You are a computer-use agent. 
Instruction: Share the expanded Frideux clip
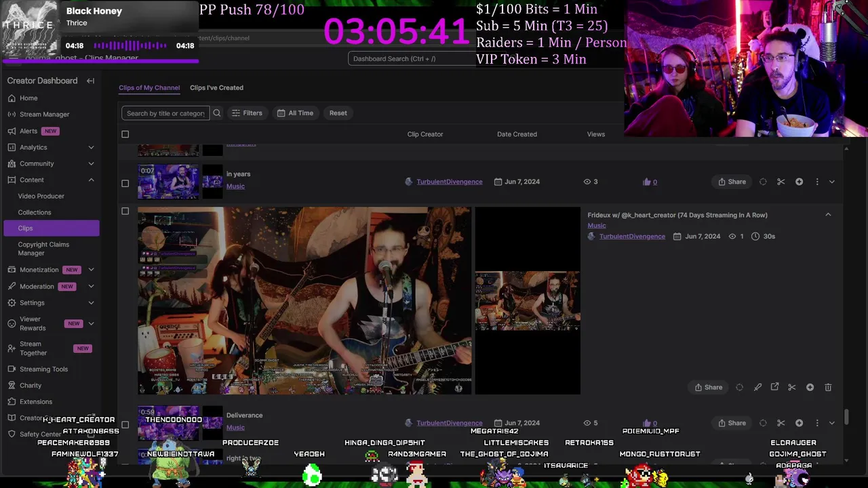click(x=709, y=387)
